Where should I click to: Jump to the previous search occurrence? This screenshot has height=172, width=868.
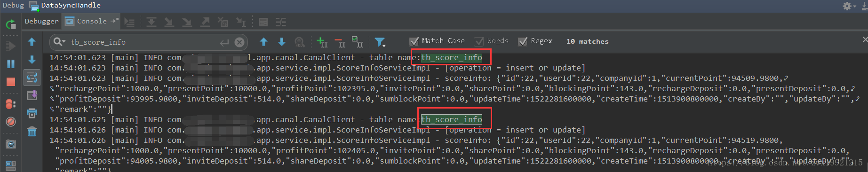(x=264, y=42)
